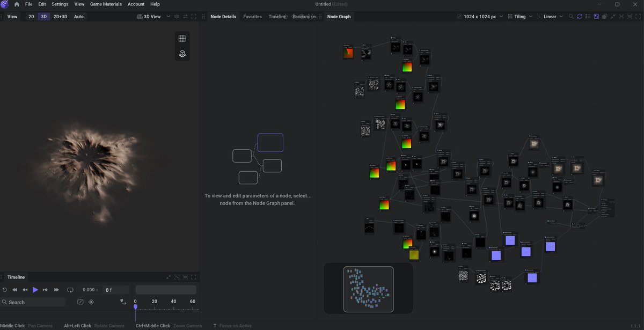Open the Tiling mode dropdown

[520, 16]
